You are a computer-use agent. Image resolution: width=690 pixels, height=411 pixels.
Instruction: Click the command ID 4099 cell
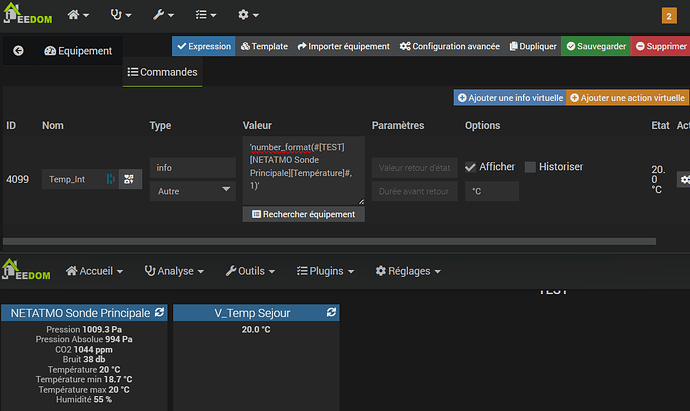tap(18, 180)
